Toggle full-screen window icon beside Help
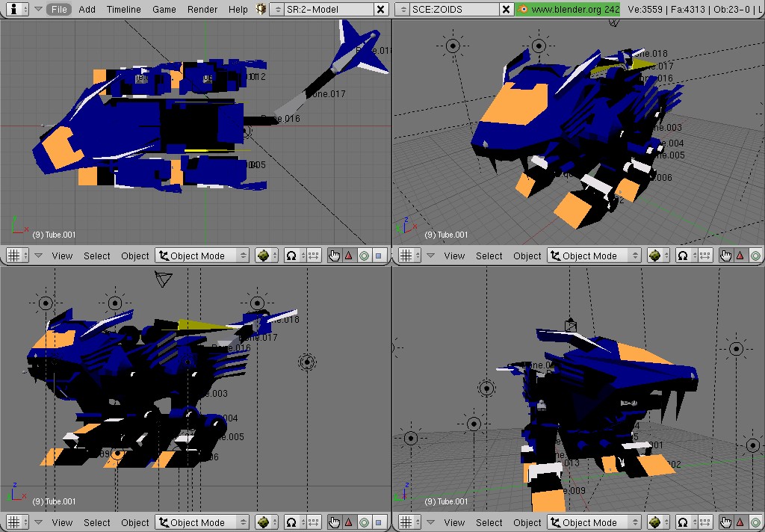The image size is (765, 532). click(x=261, y=9)
